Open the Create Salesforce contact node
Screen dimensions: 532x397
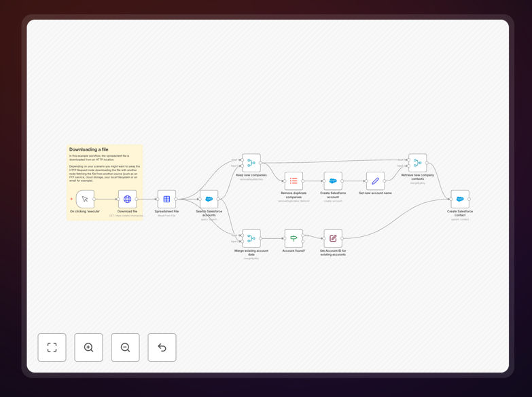460,199
